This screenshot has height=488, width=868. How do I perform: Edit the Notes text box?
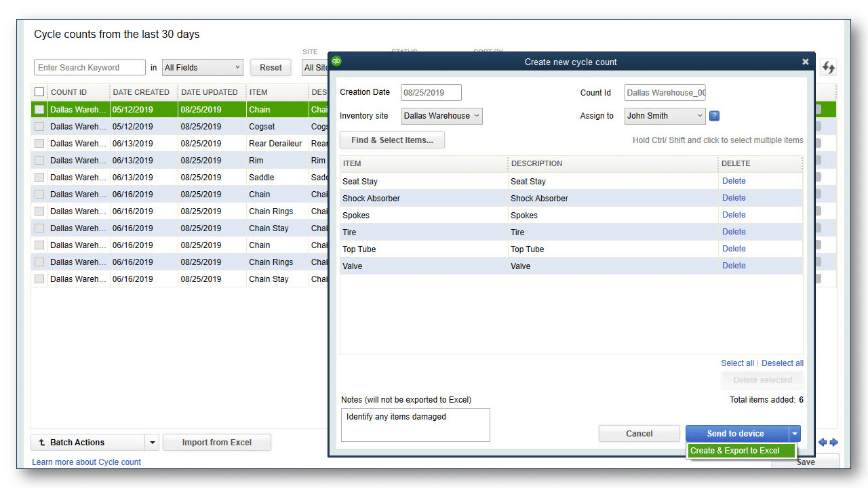(x=415, y=425)
